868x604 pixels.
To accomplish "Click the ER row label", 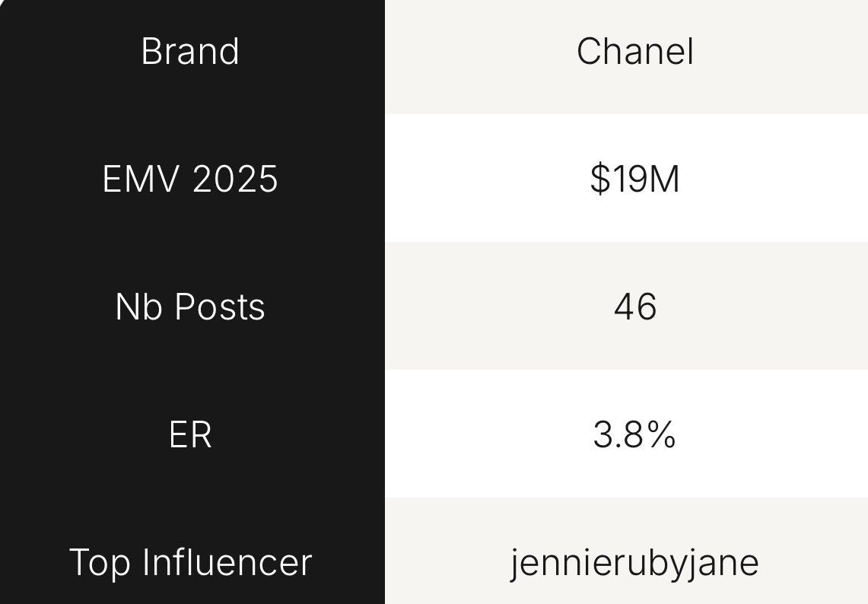I will pyautogui.click(x=190, y=434).
